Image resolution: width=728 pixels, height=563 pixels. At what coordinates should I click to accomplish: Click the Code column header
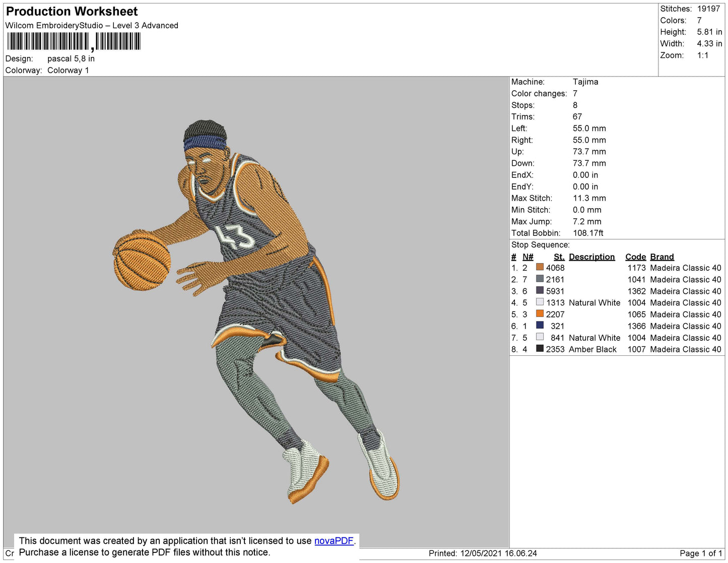(x=635, y=257)
